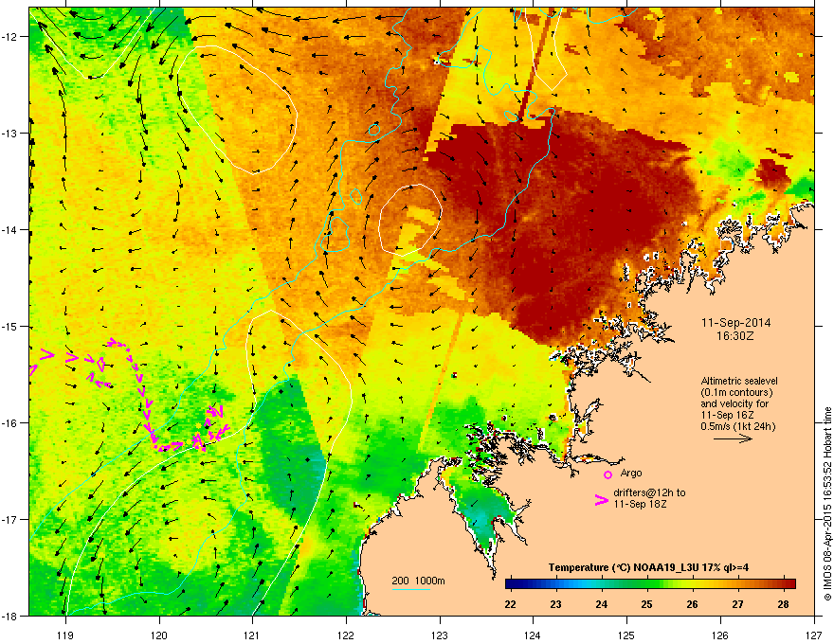The image size is (834, 644).
Task: Click the longitude axis label '119'
Action: pyautogui.click(x=66, y=635)
